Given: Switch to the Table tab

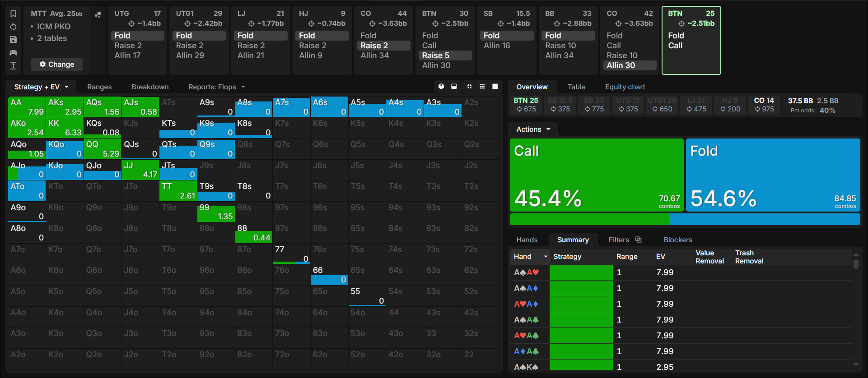Looking at the screenshot, I should click(576, 87).
